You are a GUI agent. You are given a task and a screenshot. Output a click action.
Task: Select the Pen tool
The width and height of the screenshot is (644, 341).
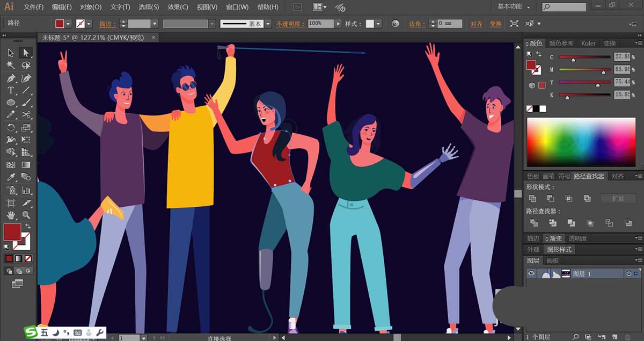11,78
